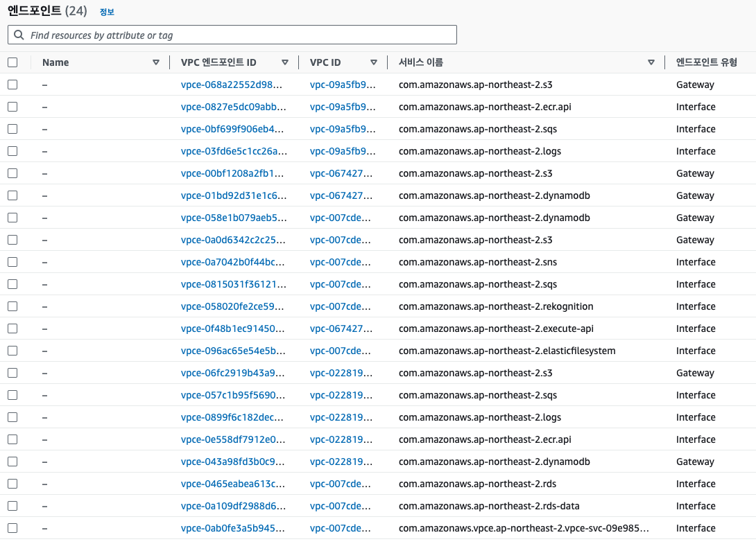Open endpoint vpce-0e558df7912e0 link

click(x=233, y=439)
